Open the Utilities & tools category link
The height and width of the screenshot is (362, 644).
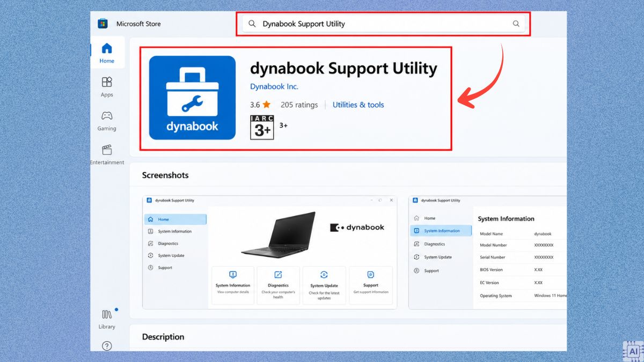358,105
